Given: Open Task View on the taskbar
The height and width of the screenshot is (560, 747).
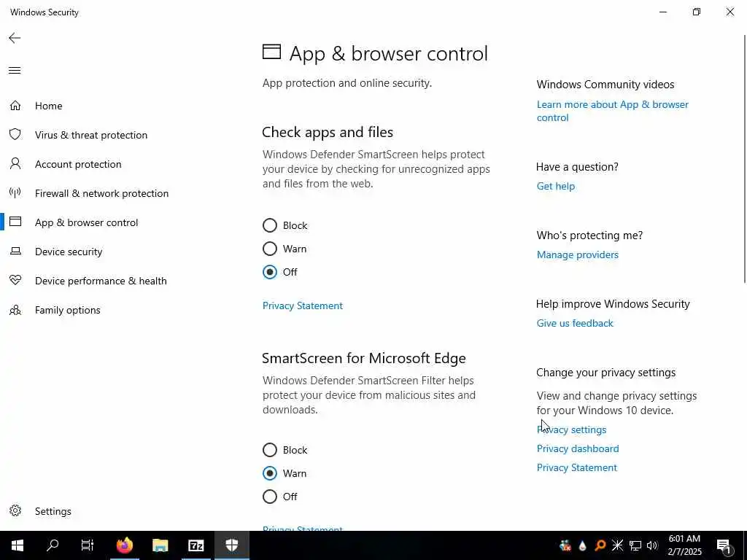Looking at the screenshot, I should [x=88, y=545].
